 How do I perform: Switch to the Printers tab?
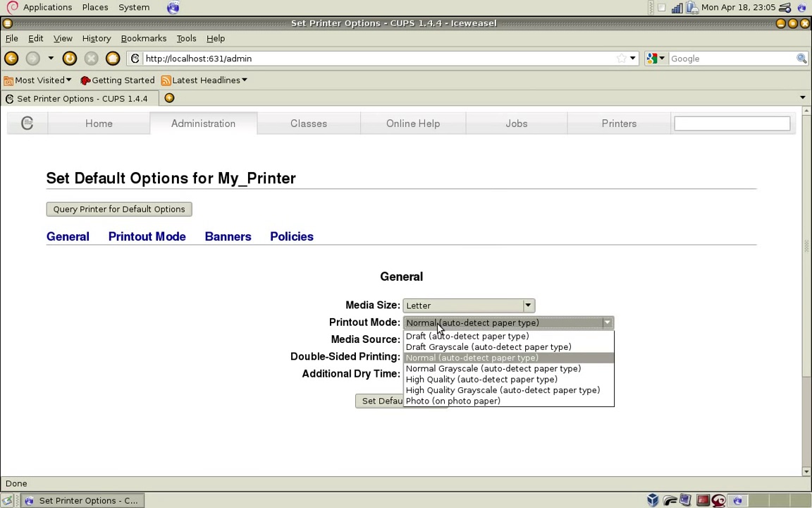[618, 123]
